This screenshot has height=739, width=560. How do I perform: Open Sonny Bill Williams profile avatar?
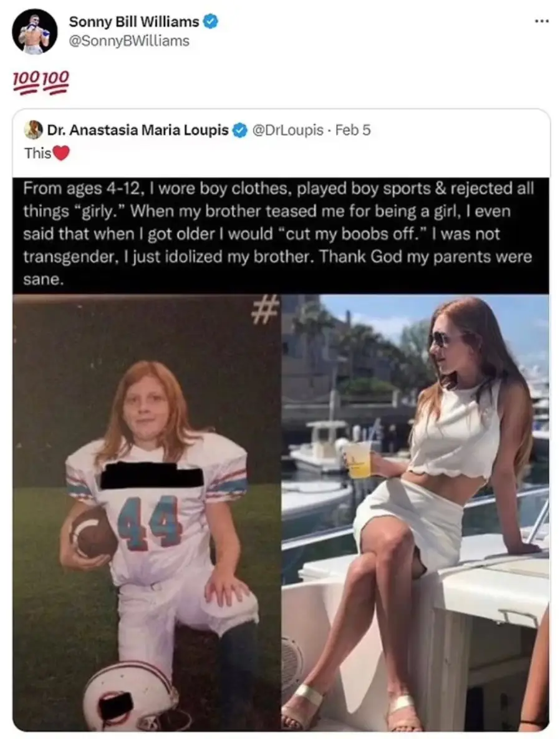coord(34,31)
